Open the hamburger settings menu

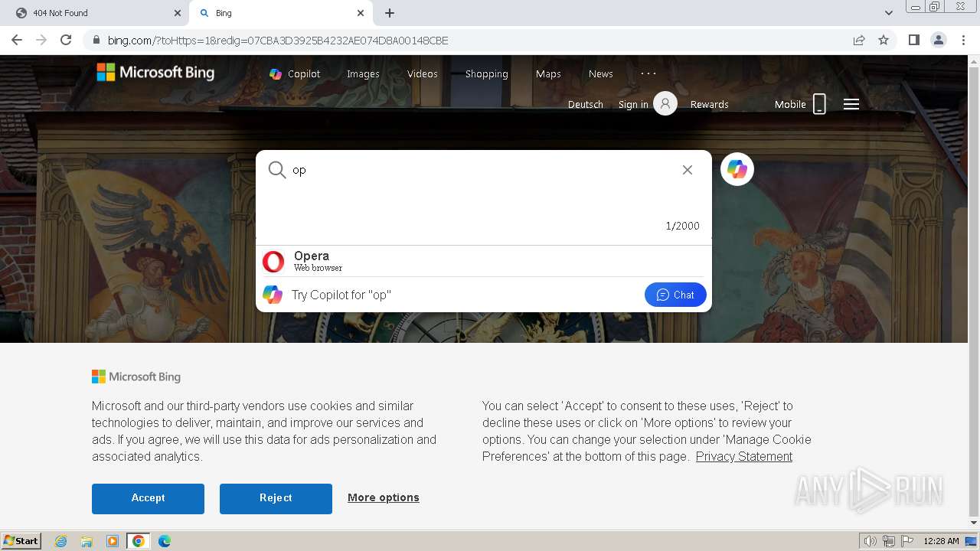(x=851, y=104)
